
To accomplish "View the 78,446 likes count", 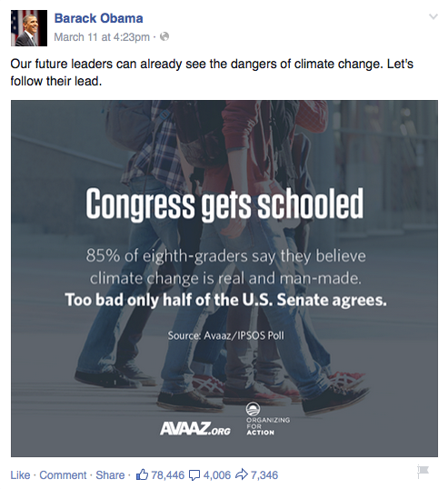I will [x=168, y=475].
